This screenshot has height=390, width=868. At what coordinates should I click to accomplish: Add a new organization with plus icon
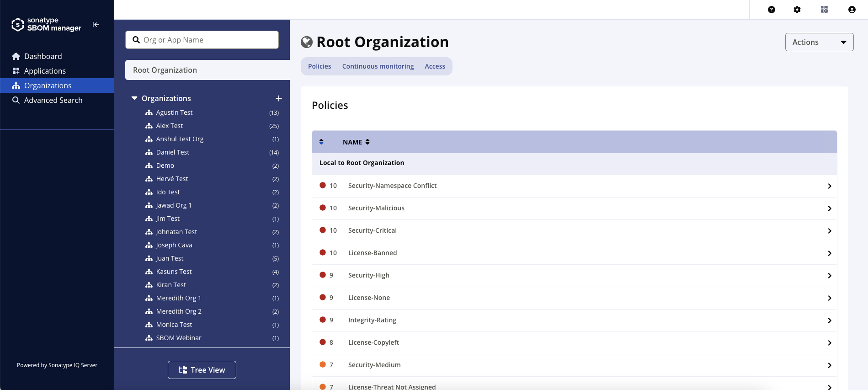pos(279,98)
